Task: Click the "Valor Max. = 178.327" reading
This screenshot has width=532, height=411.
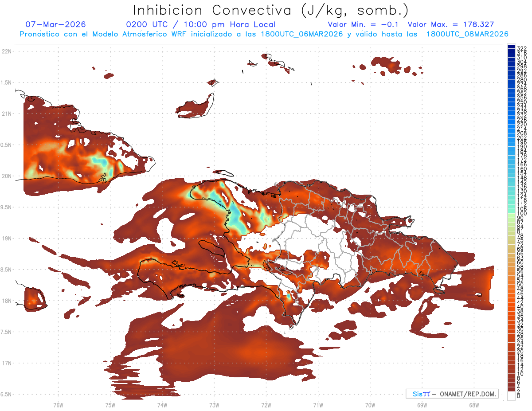Action: coord(451,24)
